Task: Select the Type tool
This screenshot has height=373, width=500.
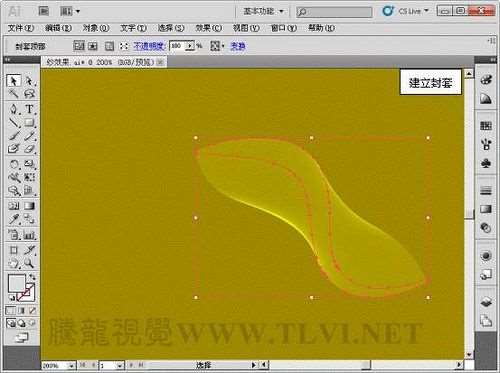Action: (29, 109)
